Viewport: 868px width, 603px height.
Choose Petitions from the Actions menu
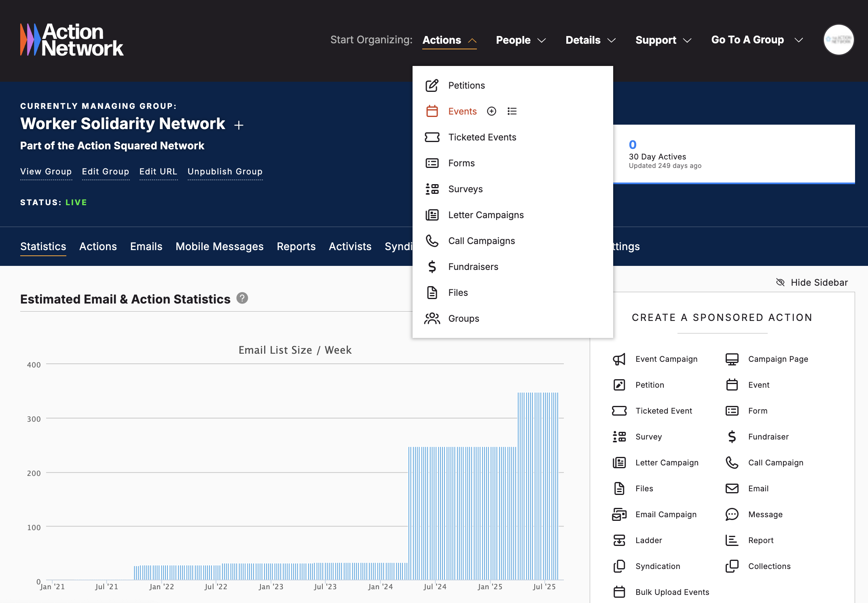click(x=466, y=85)
